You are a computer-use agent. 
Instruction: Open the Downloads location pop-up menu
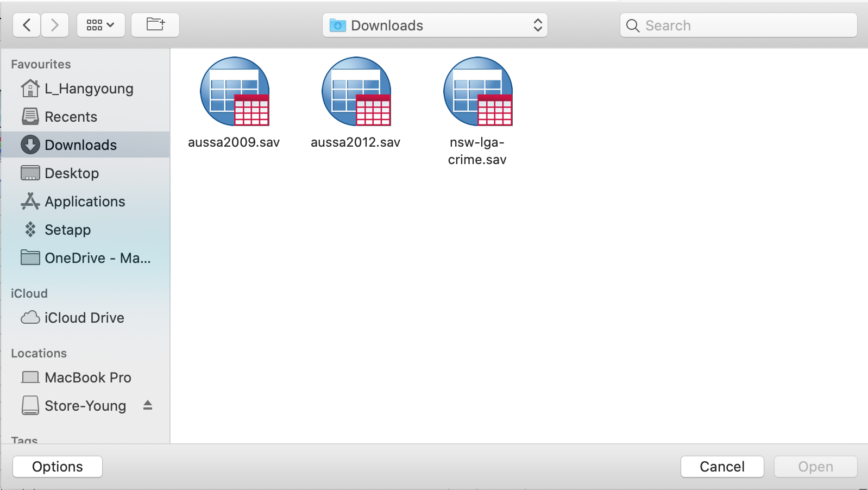click(x=435, y=26)
